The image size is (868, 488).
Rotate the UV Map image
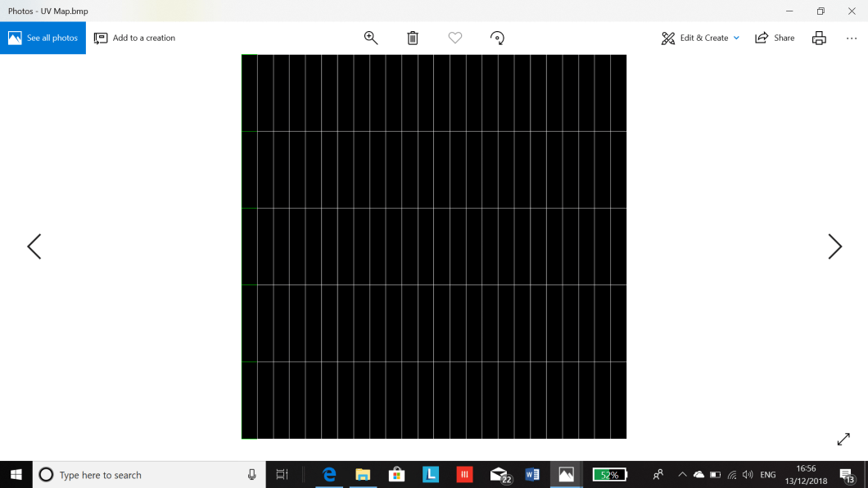click(x=497, y=38)
